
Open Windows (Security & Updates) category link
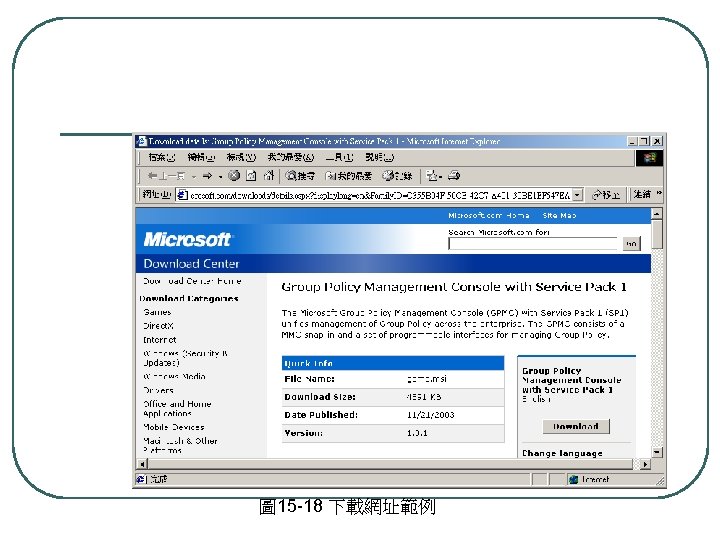(185, 358)
